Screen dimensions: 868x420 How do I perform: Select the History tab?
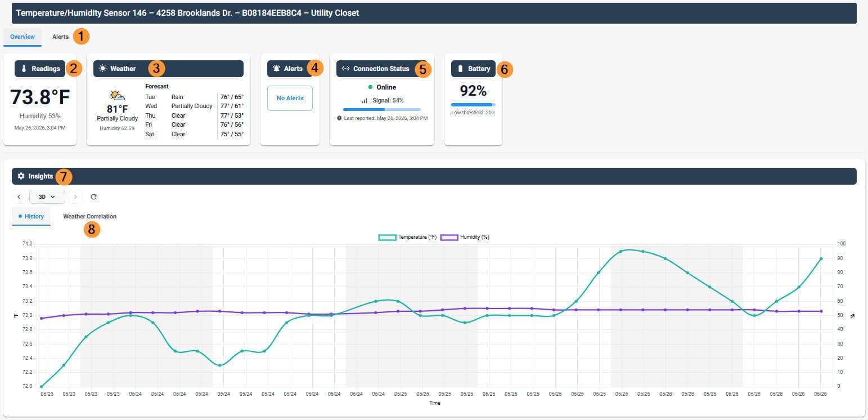[32, 216]
